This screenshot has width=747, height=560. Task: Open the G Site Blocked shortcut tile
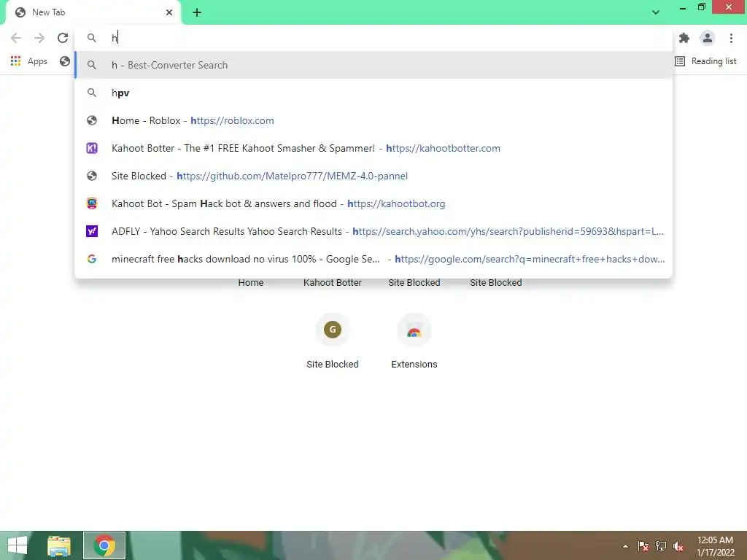333,341
